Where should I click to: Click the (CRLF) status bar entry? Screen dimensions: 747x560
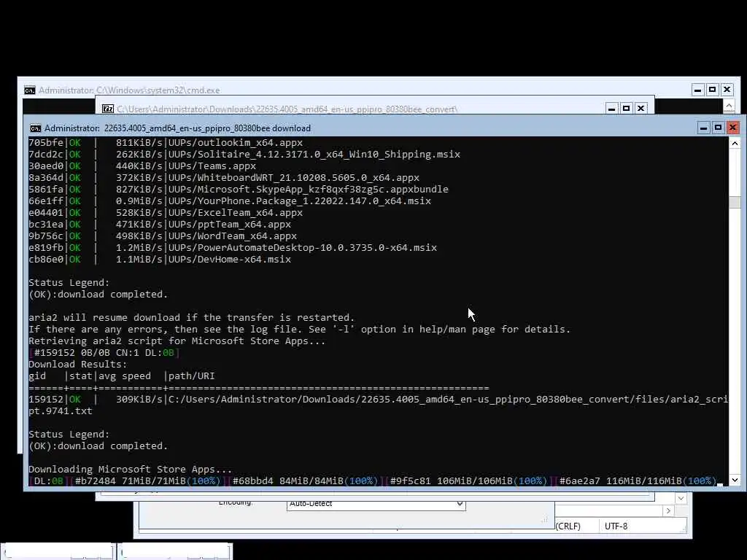pos(568,526)
